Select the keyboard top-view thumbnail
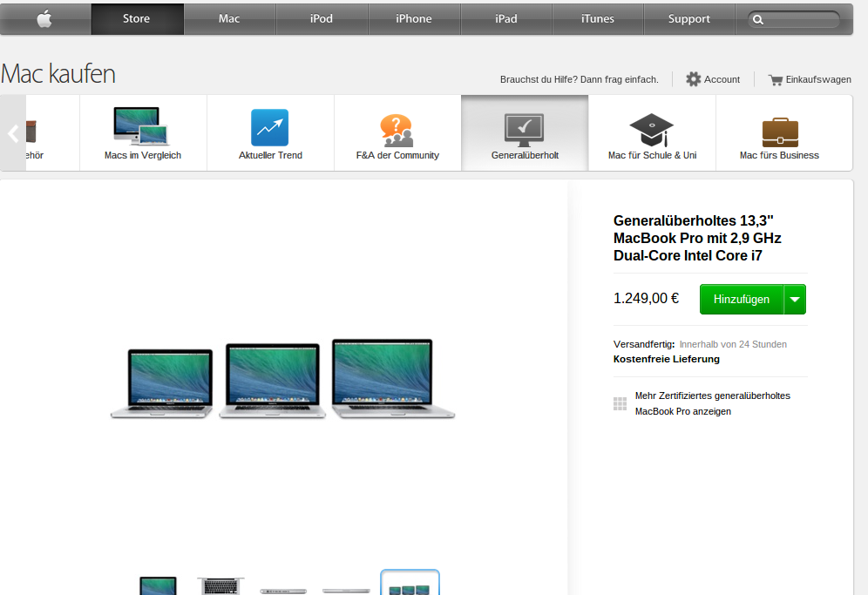Image resolution: width=868 pixels, height=595 pixels. point(220,585)
